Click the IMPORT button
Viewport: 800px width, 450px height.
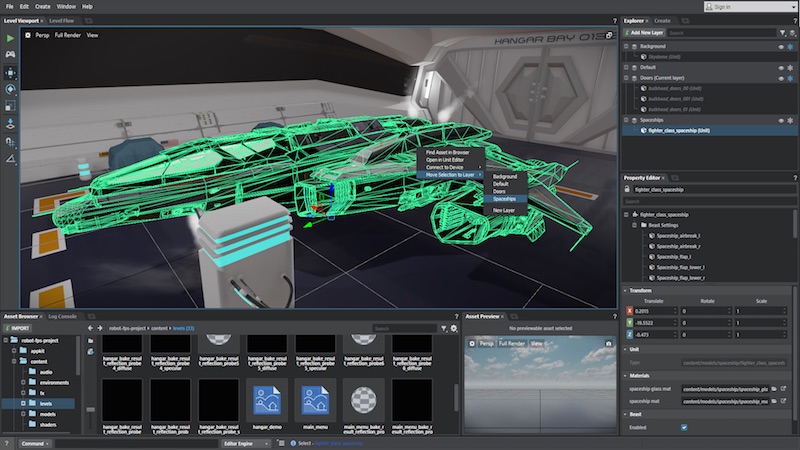(x=18, y=328)
